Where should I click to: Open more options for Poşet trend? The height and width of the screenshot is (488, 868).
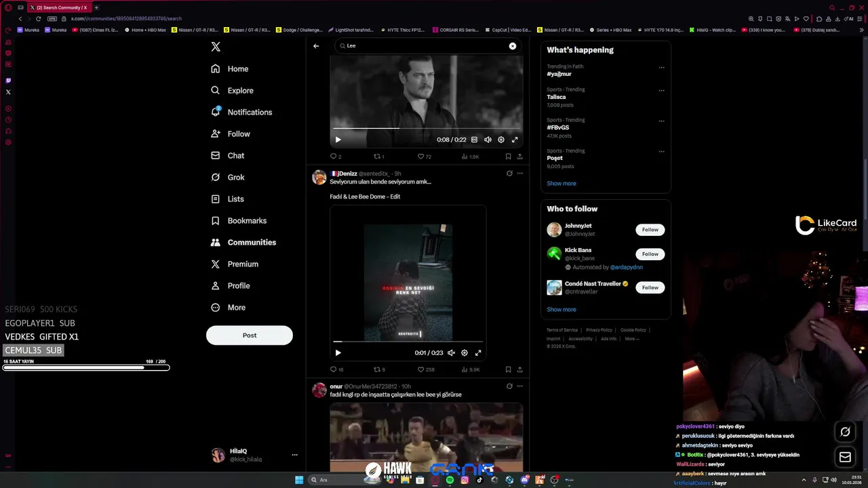[662, 152]
